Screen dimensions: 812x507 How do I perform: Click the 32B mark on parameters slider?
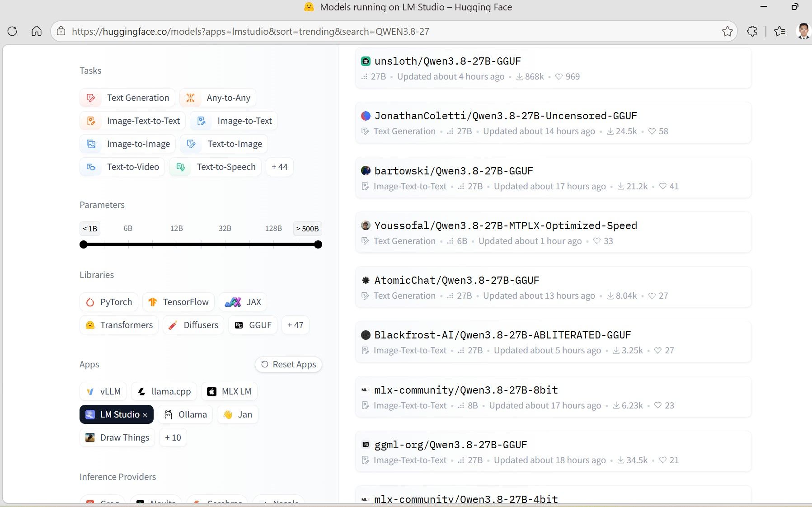coord(225,228)
